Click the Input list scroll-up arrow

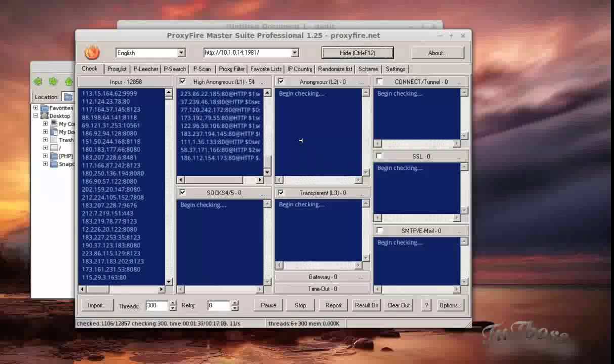click(x=169, y=93)
